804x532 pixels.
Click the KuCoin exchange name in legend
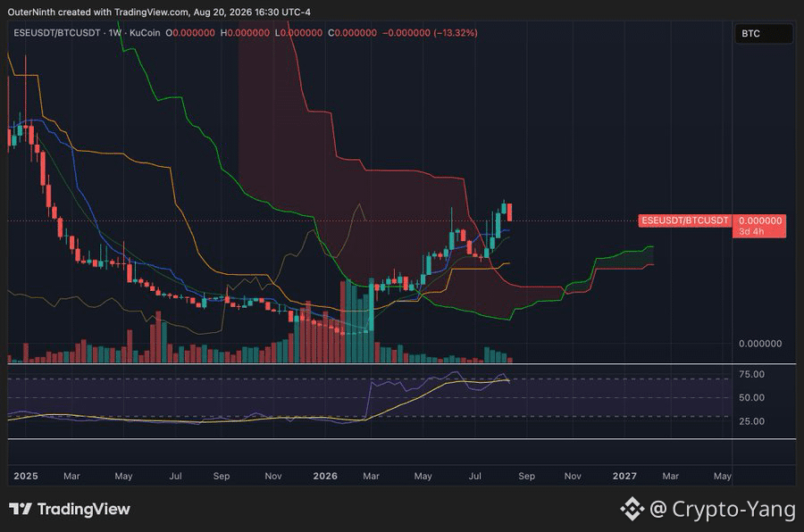tap(145, 33)
